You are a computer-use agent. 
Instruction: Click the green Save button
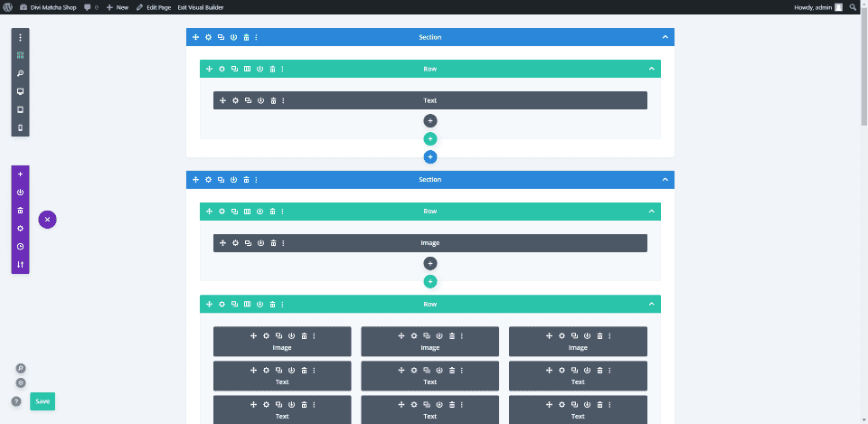(42, 401)
